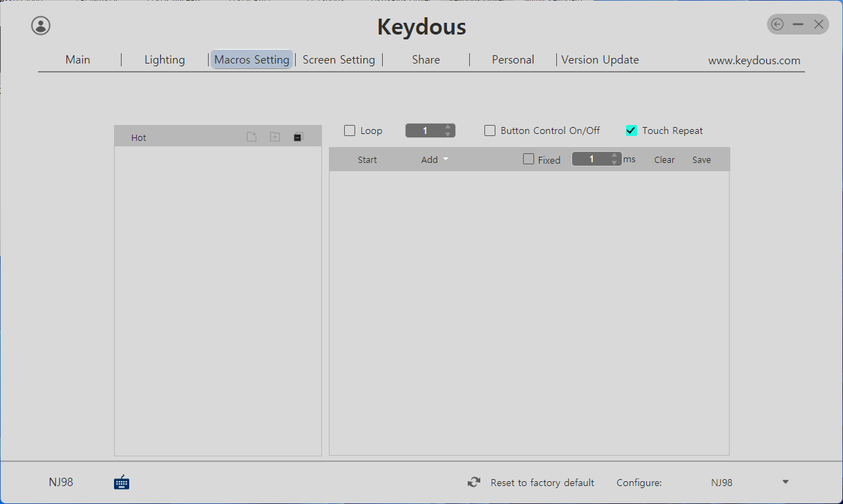The height and width of the screenshot is (504, 843).
Task: Click the Start recording button
Action: click(368, 159)
